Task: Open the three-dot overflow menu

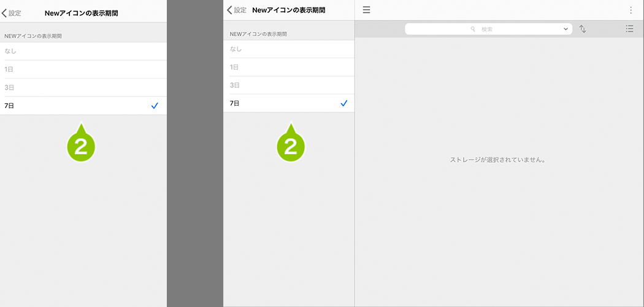Action: click(631, 10)
